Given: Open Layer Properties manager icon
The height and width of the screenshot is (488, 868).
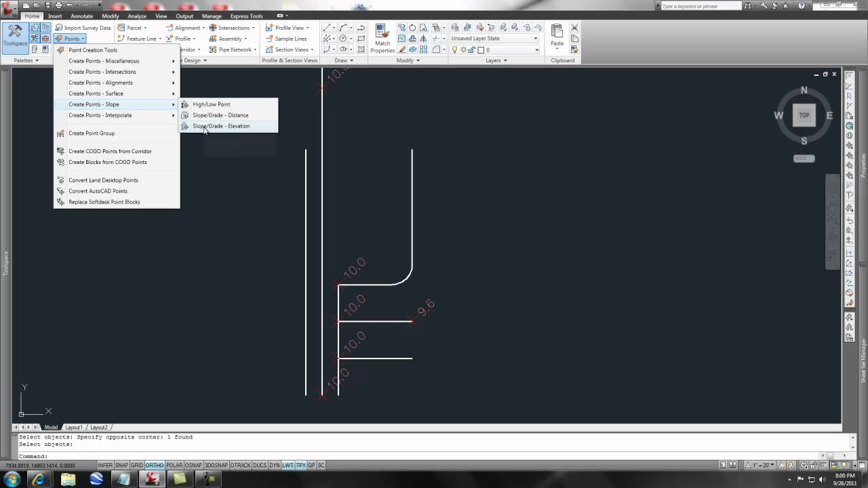Looking at the screenshot, I should [x=455, y=28].
